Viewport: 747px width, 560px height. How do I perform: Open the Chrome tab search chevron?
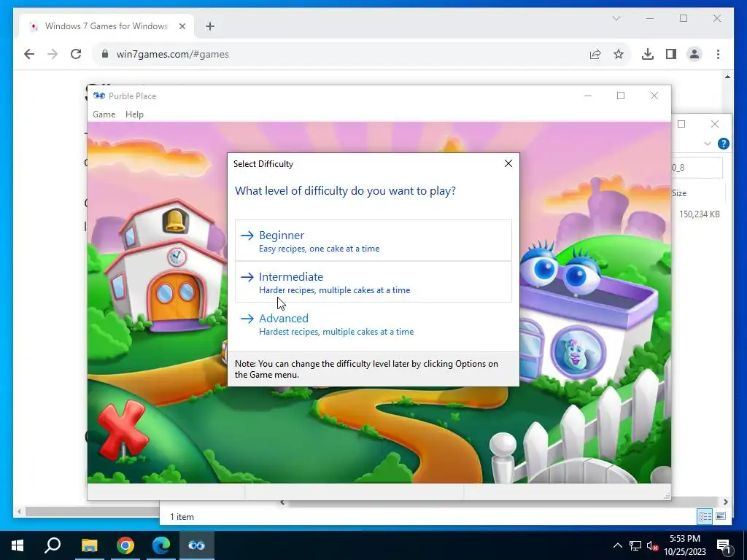[616, 18]
